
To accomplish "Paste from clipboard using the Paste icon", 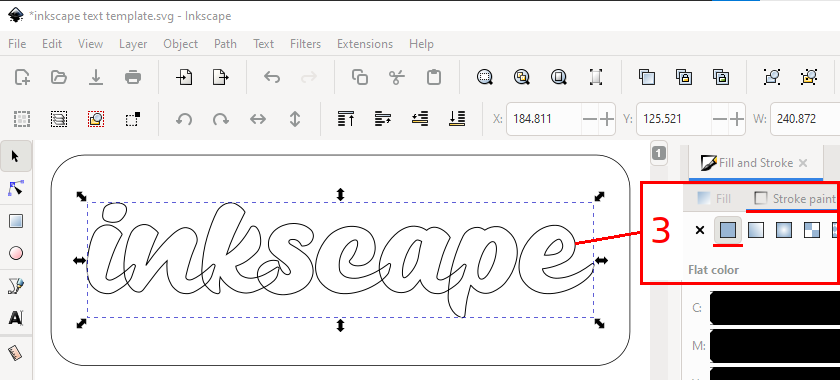I will (433, 77).
